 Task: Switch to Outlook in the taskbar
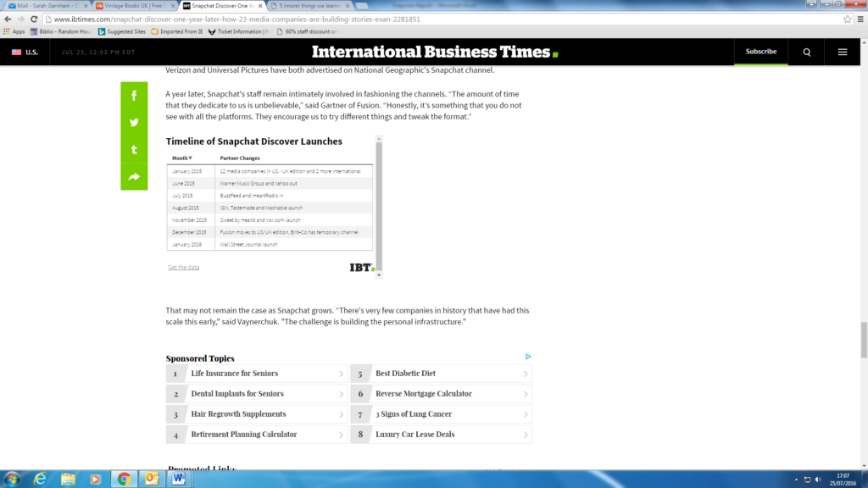tap(151, 480)
